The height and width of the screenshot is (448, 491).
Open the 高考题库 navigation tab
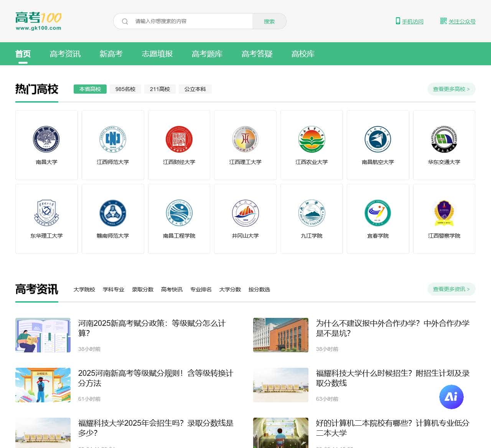point(207,54)
